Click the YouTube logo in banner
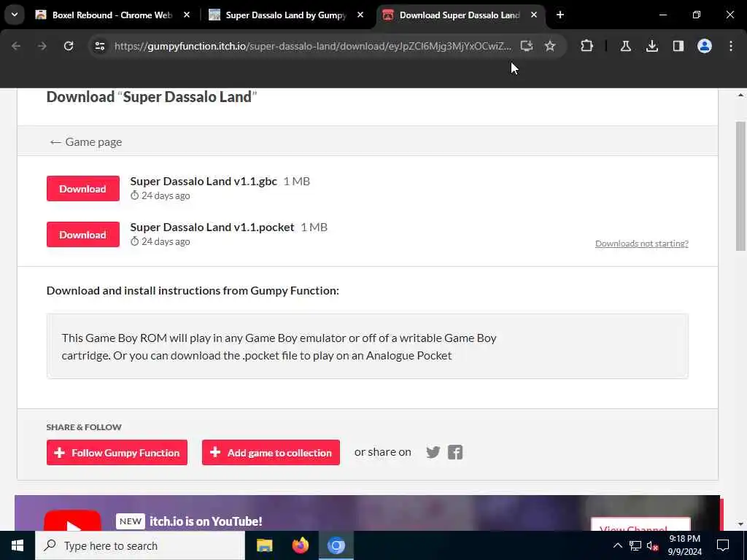Image resolution: width=747 pixels, height=560 pixels. [72, 521]
